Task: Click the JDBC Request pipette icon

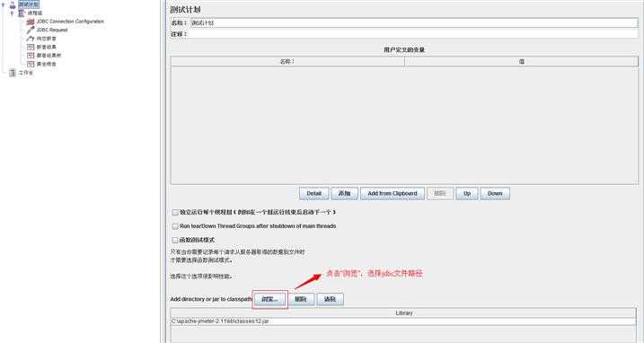Action: point(31,30)
